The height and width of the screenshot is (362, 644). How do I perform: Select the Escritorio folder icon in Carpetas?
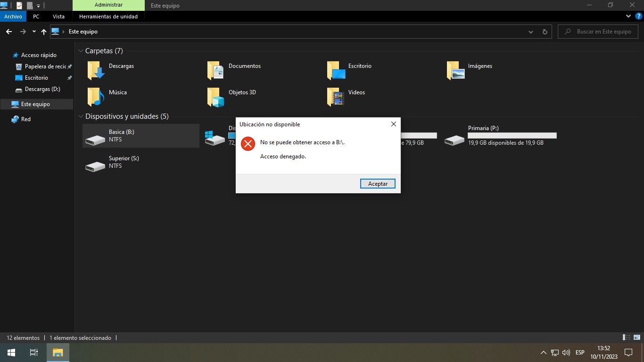click(x=336, y=71)
